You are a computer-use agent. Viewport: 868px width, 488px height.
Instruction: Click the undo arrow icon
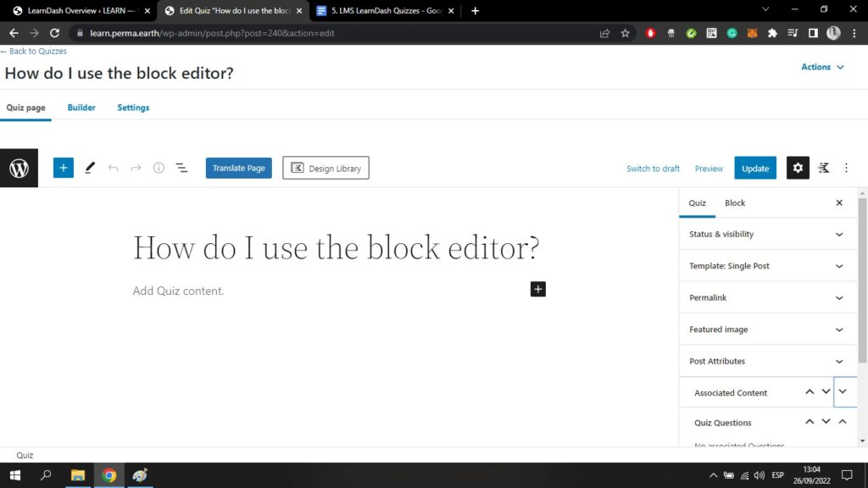tap(113, 168)
